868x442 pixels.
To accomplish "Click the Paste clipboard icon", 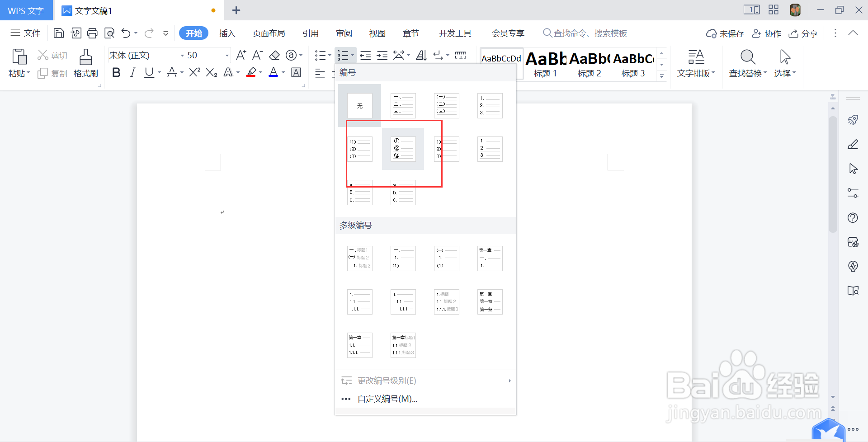I will [19, 57].
